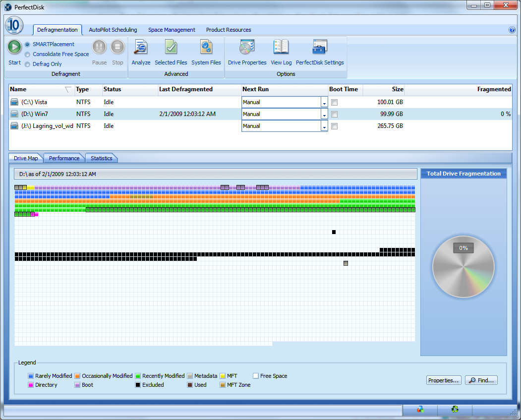Sort by Type column header
Viewport: 521px width, 420px height.
pyautogui.click(x=88, y=89)
